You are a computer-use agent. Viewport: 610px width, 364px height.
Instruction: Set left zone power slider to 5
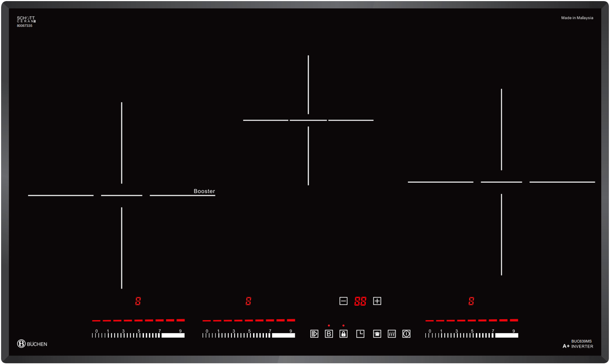coord(139,335)
